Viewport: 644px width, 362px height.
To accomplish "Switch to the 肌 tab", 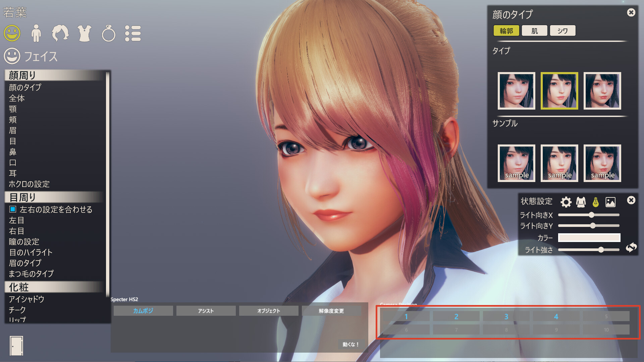I will pos(534,31).
